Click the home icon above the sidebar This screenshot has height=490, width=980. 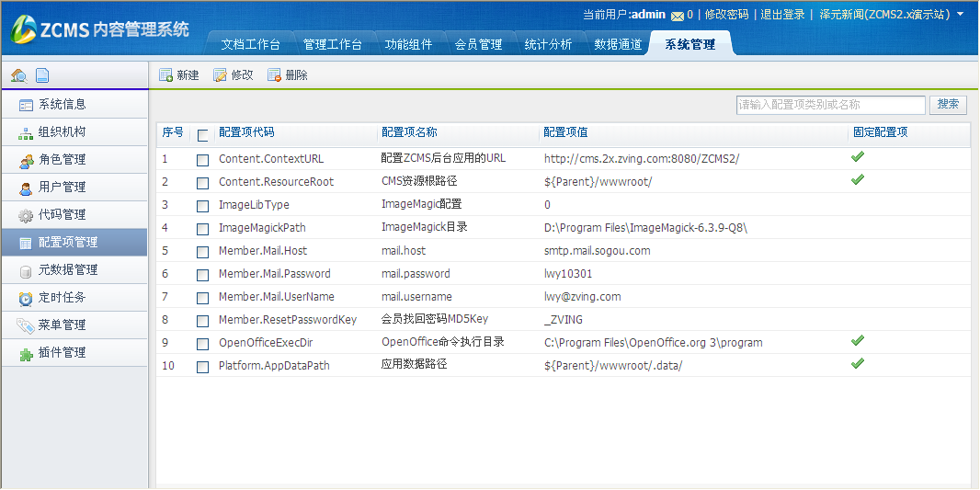[18, 75]
